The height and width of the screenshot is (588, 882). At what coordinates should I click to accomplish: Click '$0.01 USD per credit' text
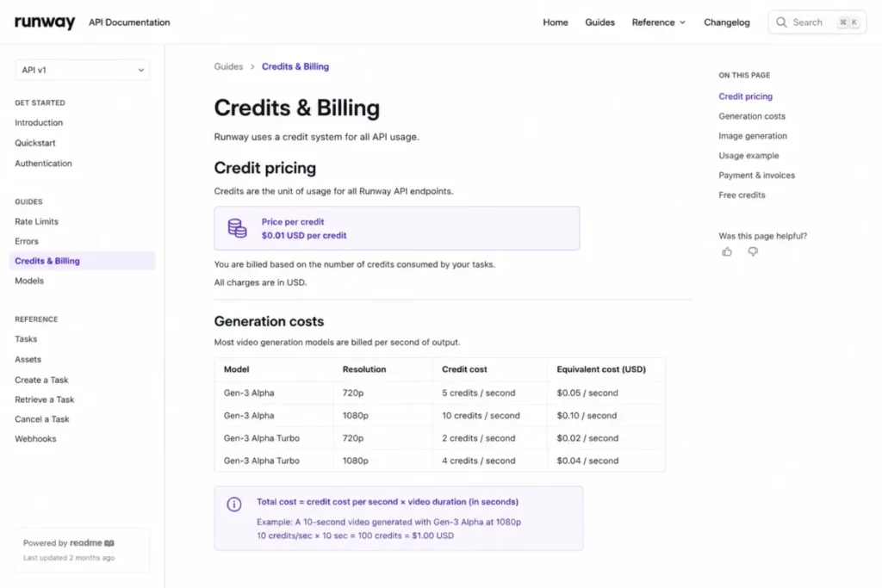(304, 236)
